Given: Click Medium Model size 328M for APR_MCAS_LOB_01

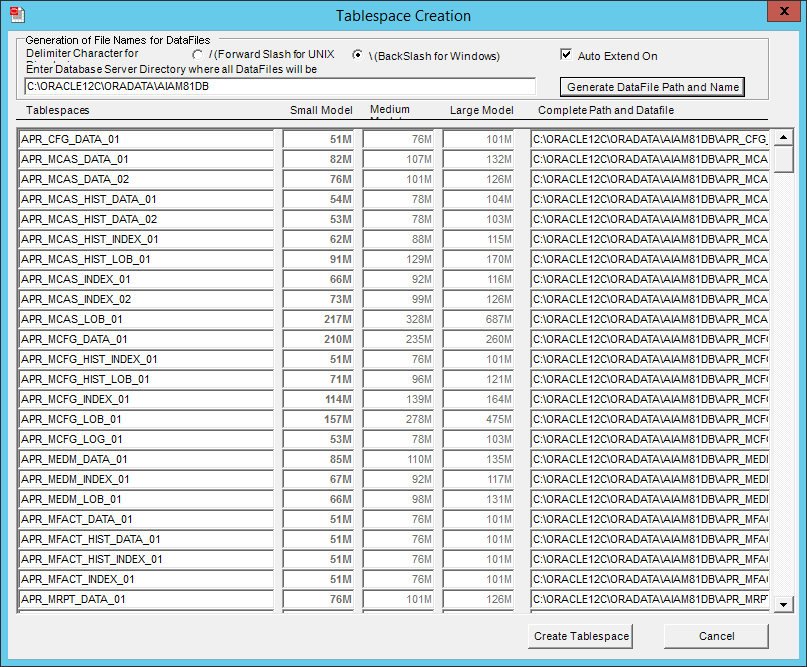Looking at the screenshot, I should click(x=398, y=320).
